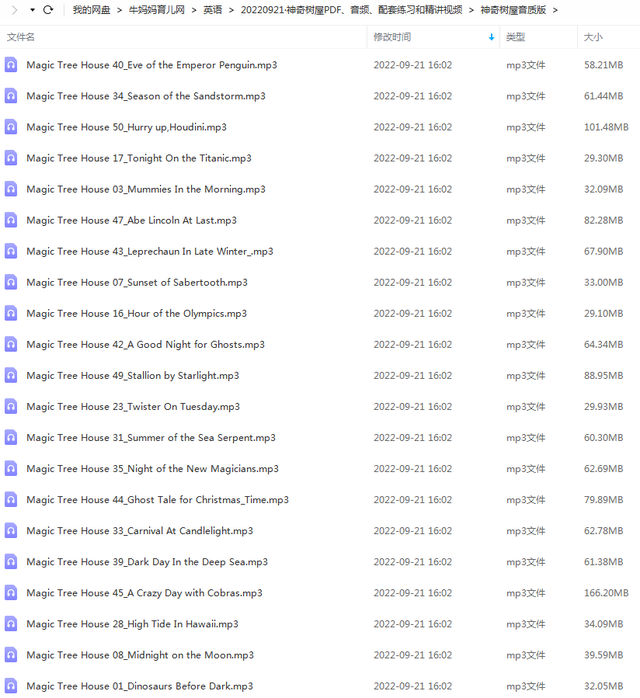Click the 58.21MB size value
Screen dimensions: 640x698
604,65
